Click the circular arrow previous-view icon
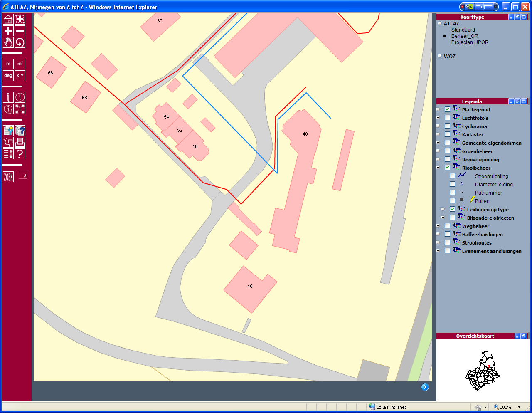 click(x=20, y=42)
